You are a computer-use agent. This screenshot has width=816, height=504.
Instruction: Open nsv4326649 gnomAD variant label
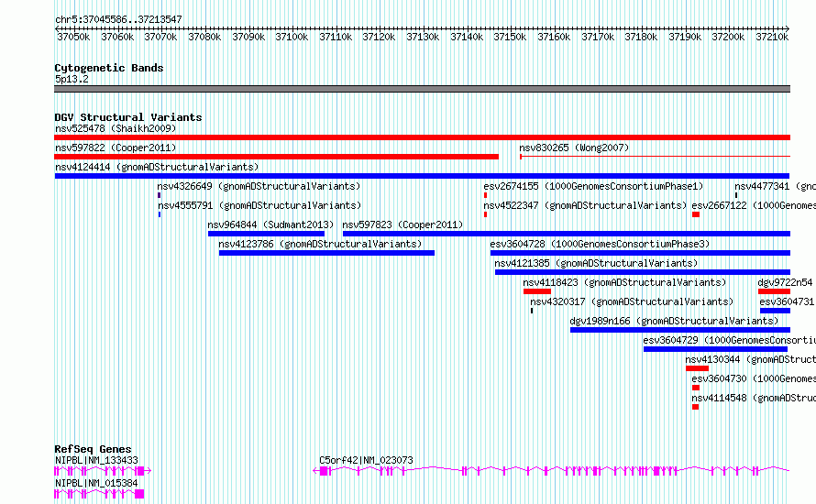tap(259, 186)
